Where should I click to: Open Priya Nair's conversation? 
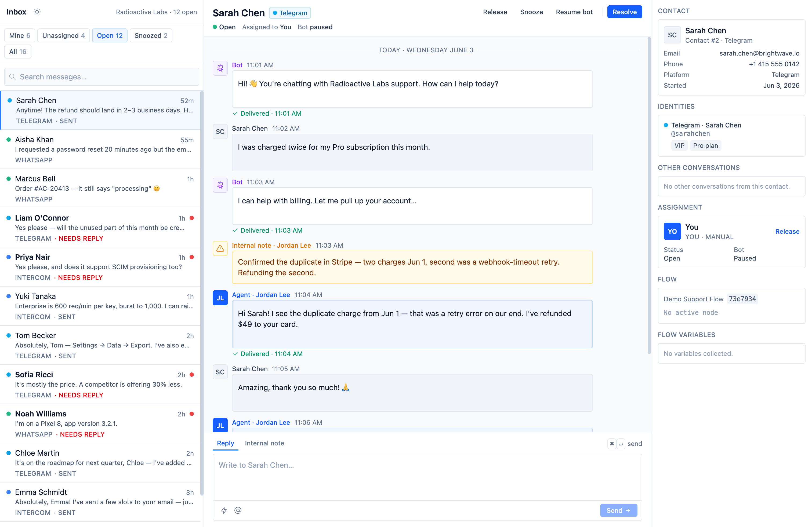(x=100, y=267)
